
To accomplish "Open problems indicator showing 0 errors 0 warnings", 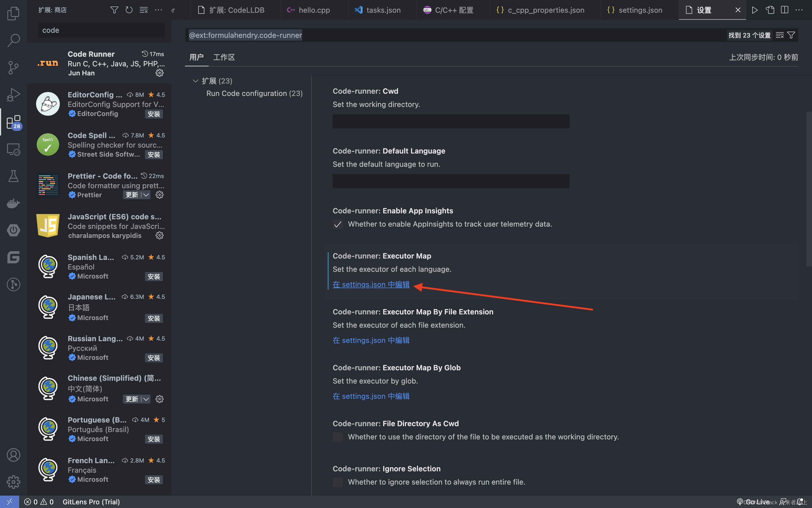I will click(x=39, y=502).
